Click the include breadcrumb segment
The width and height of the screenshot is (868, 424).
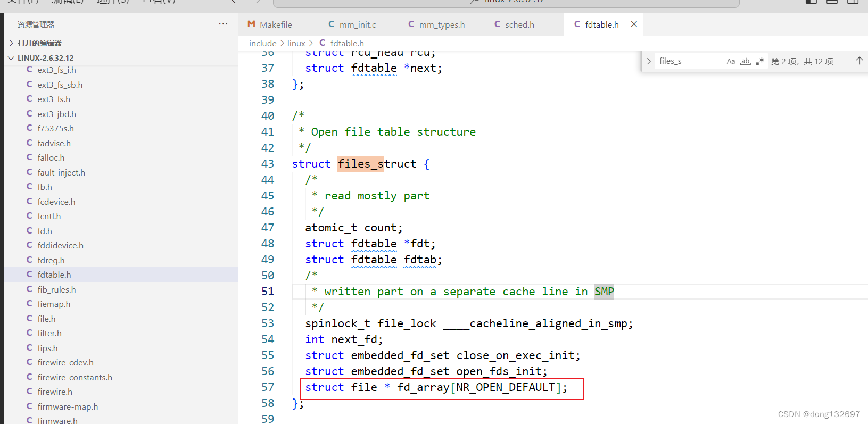coord(262,43)
